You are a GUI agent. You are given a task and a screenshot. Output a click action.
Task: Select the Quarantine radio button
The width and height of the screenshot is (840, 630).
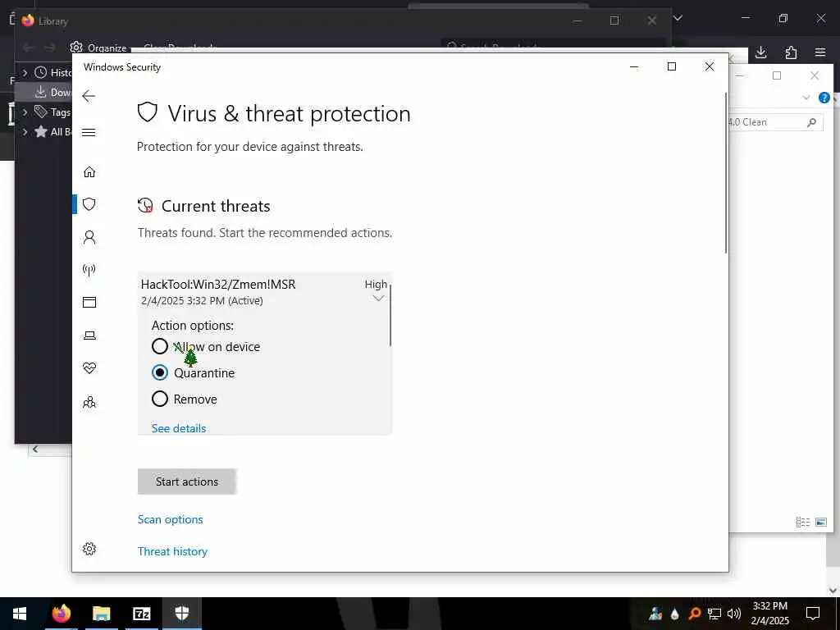160,373
